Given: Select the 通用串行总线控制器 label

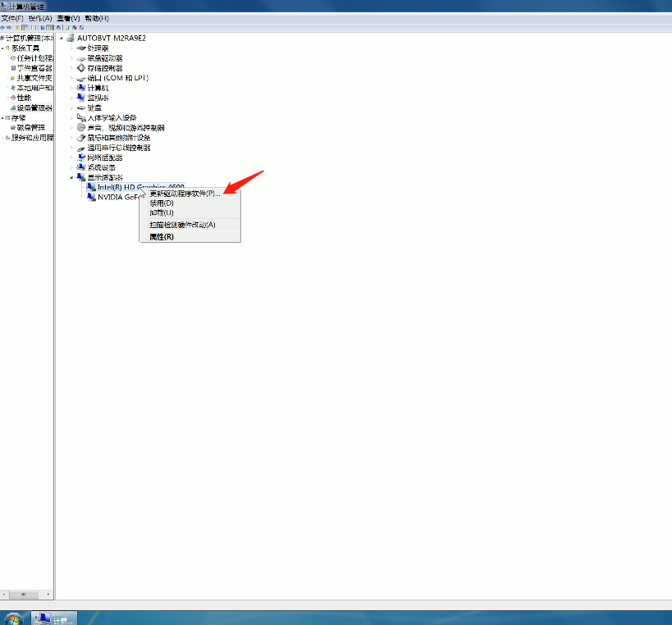Looking at the screenshot, I should click(x=119, y=148).
